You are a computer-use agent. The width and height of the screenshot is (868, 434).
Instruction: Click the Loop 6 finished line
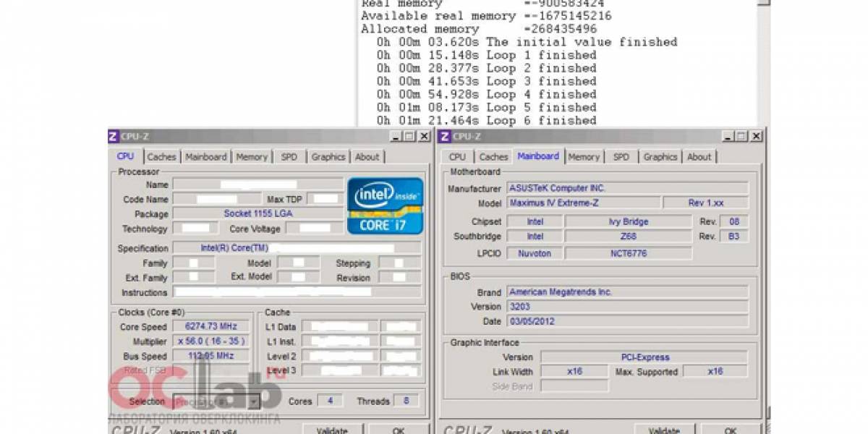(x=486, y=120)
